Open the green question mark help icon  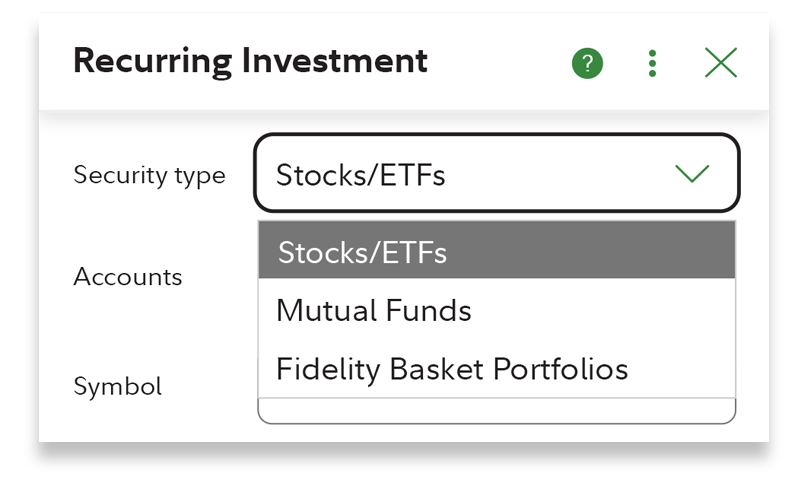click(587, 64)
